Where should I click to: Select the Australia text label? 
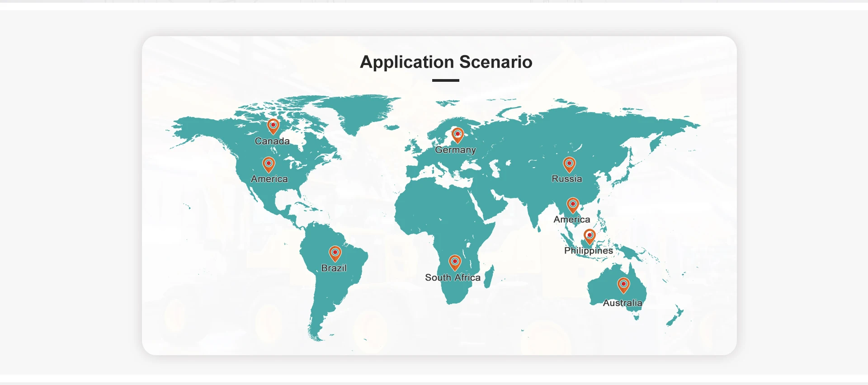tap(623, 303)
